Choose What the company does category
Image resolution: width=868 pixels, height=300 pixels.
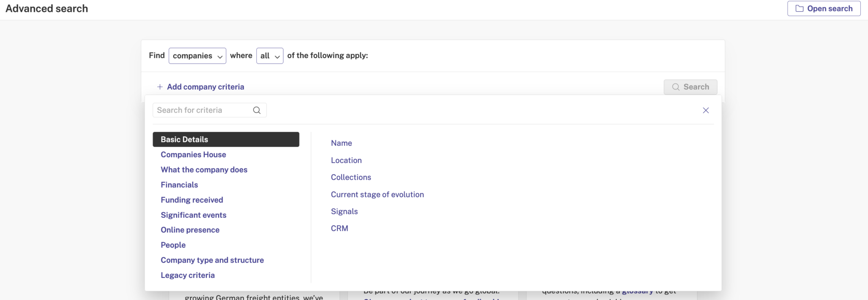tap(204, 169)
